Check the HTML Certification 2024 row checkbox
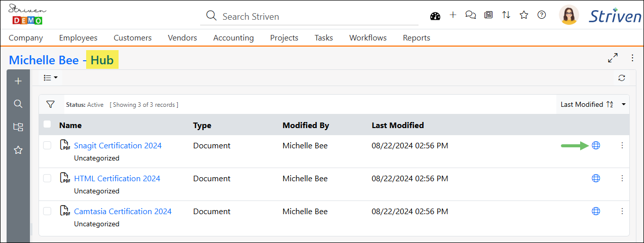644x243 pixels. point(47,178)
